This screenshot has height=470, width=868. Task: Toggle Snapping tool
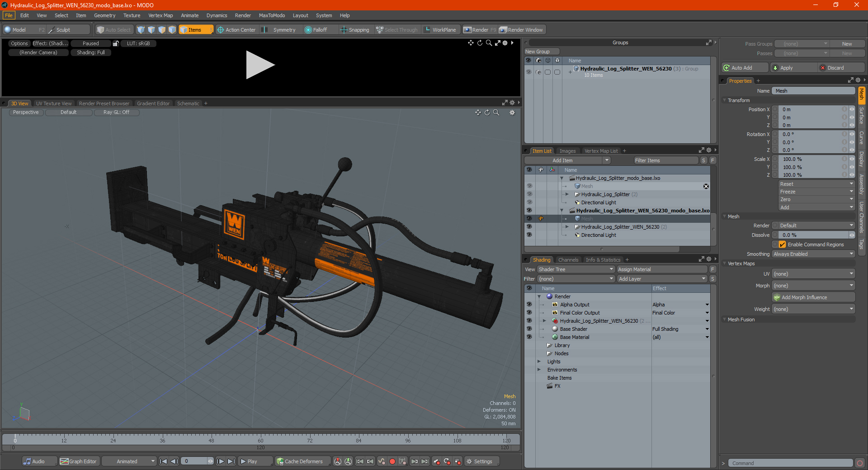355,30
